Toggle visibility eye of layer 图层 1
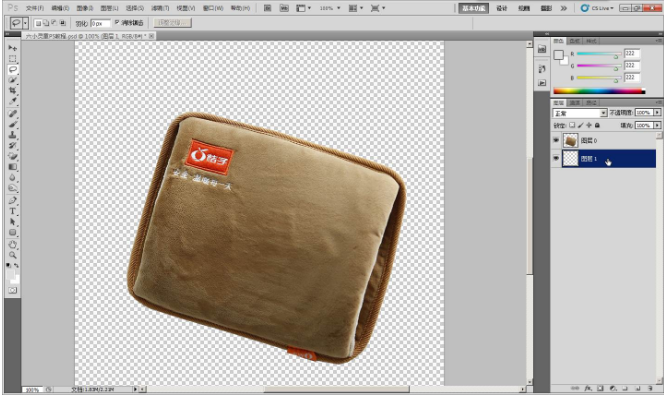 point(556,158)
